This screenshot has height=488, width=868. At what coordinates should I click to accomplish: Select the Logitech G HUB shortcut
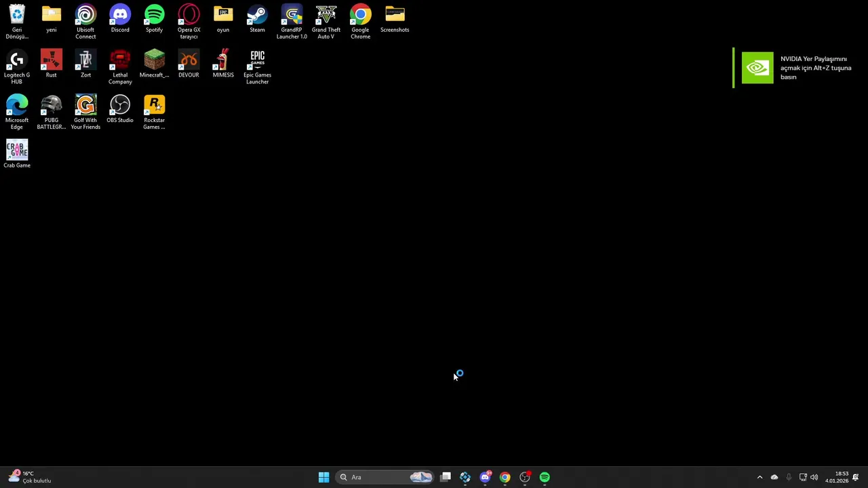coord(17,66)
